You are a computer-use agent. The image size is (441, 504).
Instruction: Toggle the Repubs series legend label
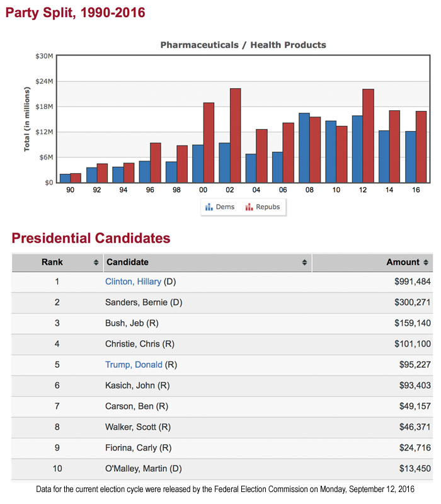click(x=268, y=207)
